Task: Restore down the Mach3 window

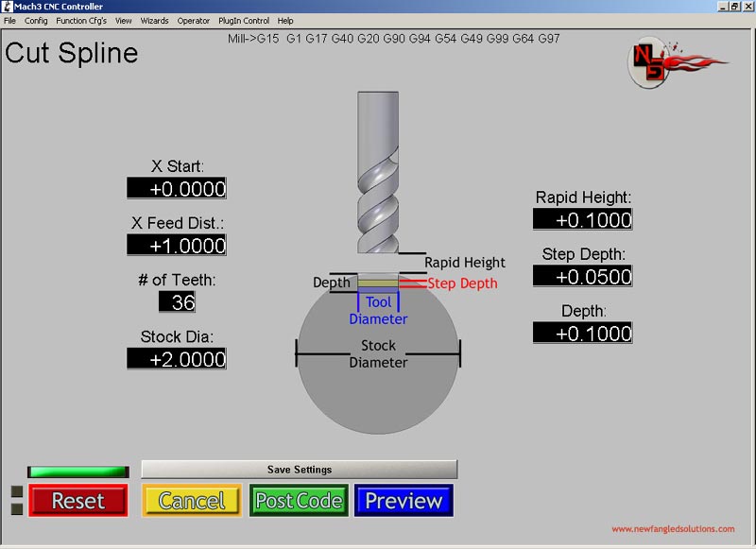Action: (734, 7)
